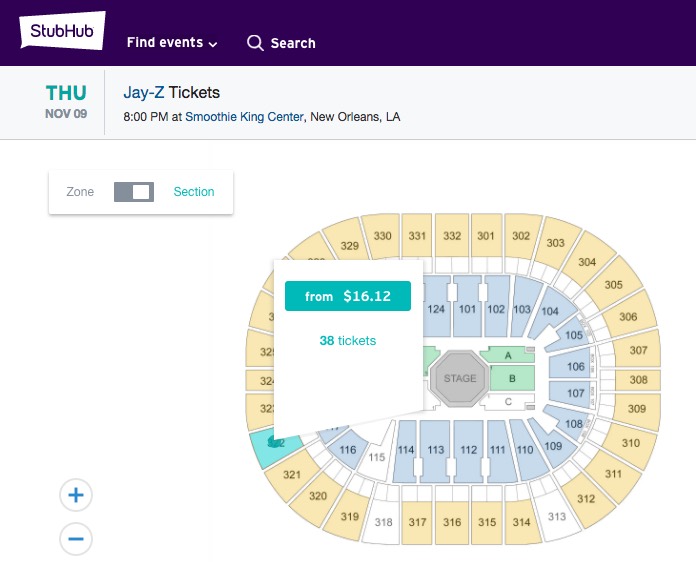Screen dimensions: 696x562
Task: Select section 316 on seat map
Action: 452,522
